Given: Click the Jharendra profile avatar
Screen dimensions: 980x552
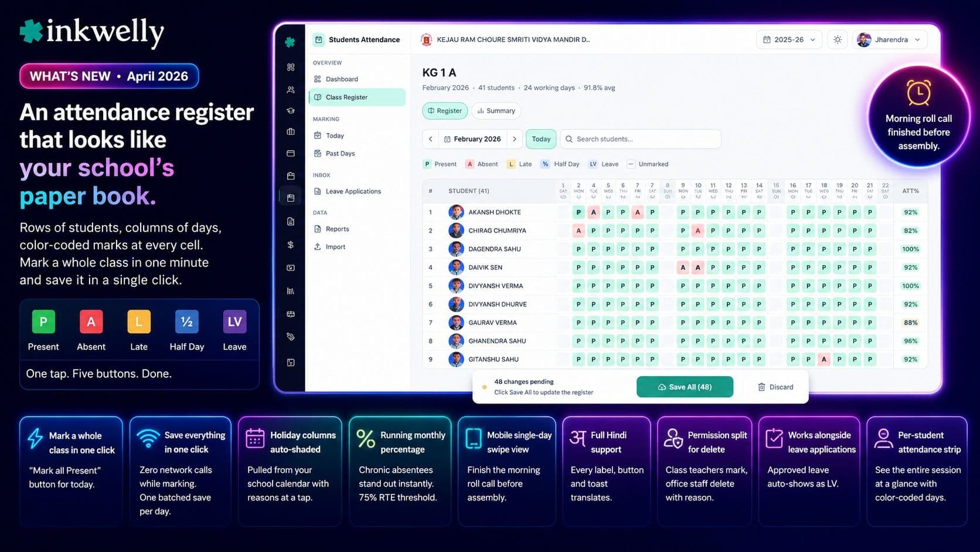Looking at the screenshot, I should pos(864,40).
